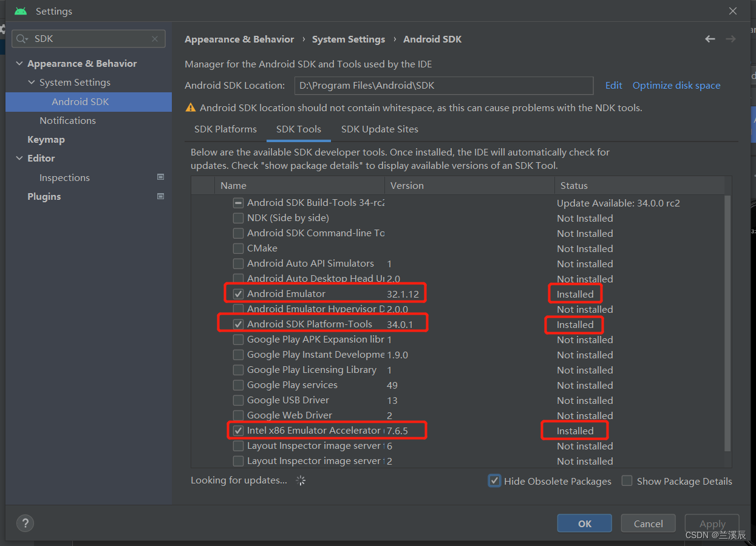Check the CMake checkbox

pyautogui.click(x=238, y=248)
